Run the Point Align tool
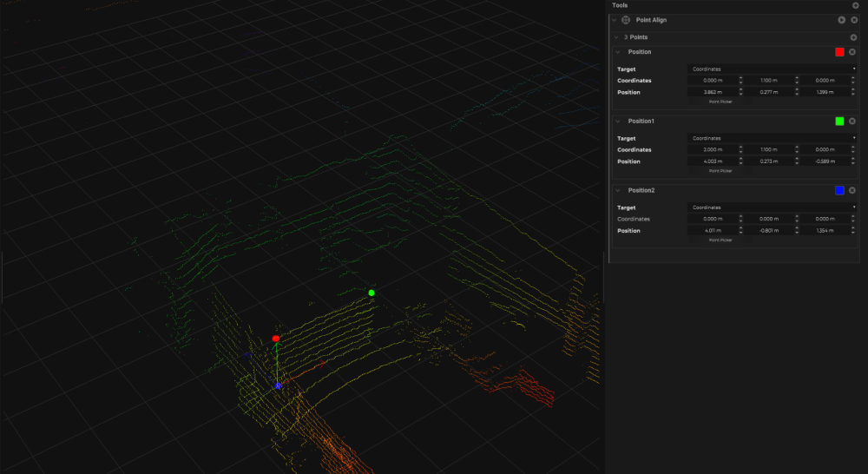Image resolution: width=868 pixels, height=474 pixels. pos(841,20)
